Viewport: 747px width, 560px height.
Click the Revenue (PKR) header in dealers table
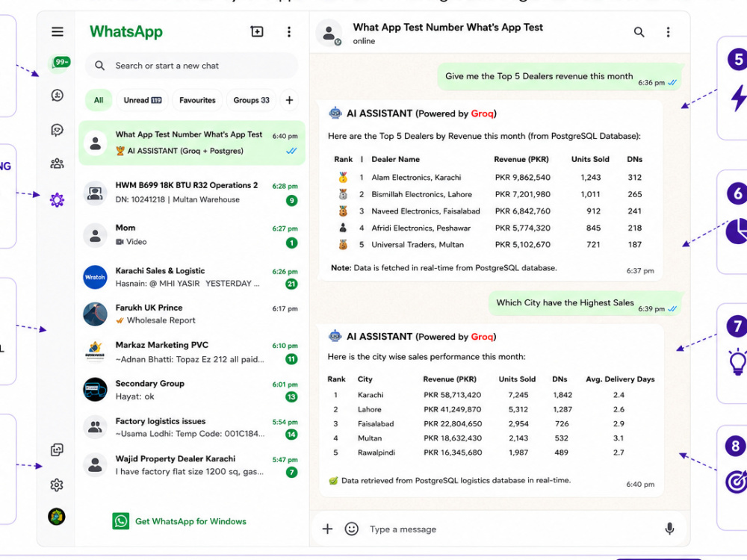(521, 159)
